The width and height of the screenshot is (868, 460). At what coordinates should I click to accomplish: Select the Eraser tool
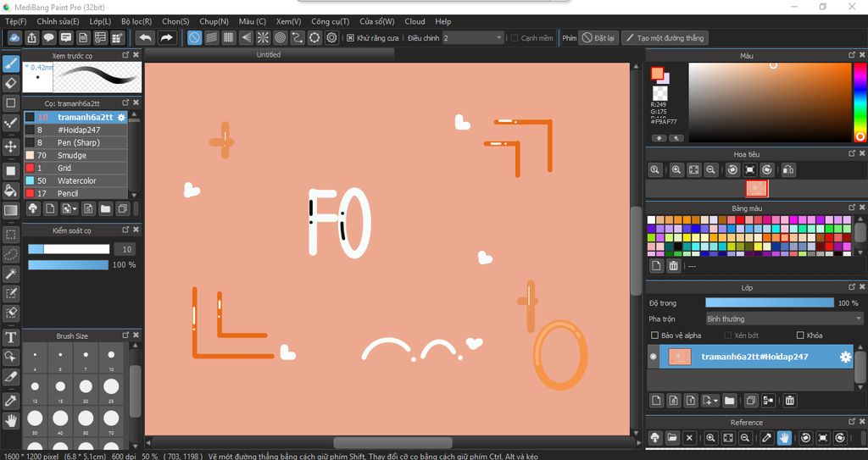point(10,84)
